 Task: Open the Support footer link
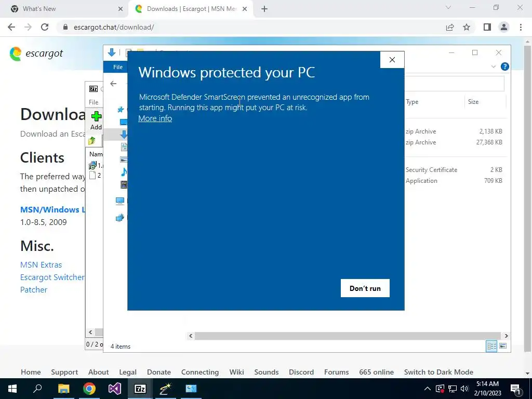(64, 372)
